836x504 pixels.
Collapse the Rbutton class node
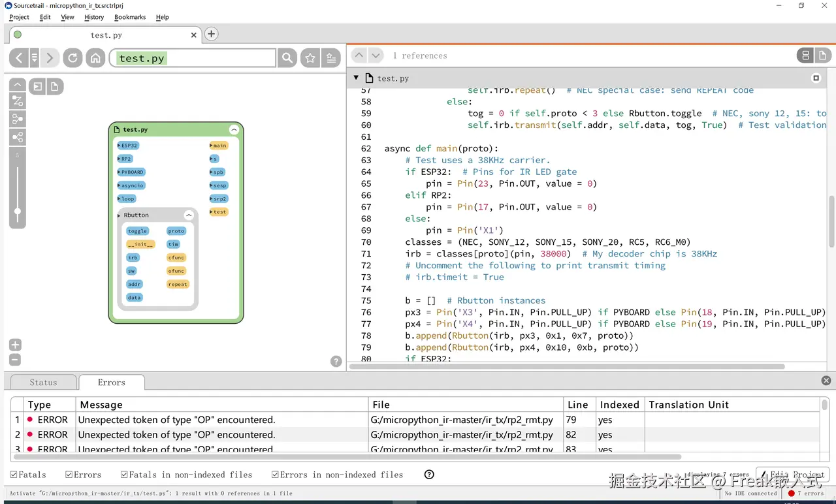tap(189, 215)
